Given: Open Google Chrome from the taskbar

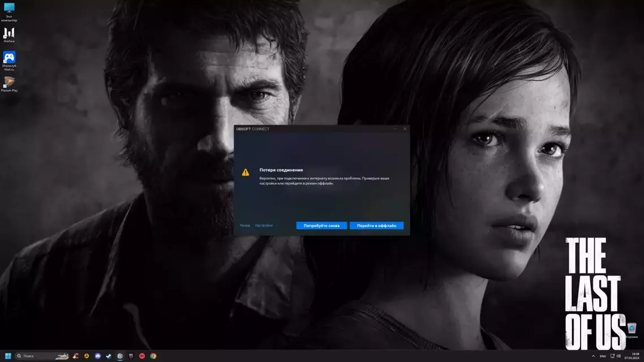Looking at the screenshot, I should (153, 356).
